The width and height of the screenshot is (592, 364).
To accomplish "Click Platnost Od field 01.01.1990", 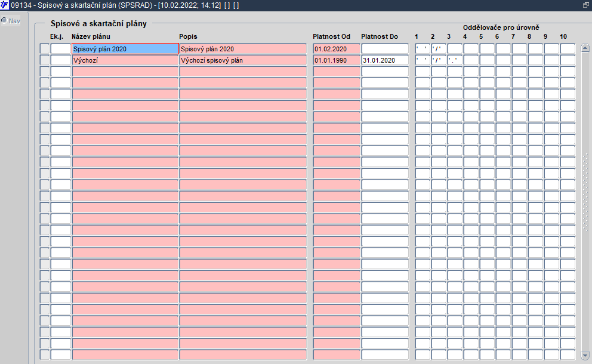I will (337, 60).
